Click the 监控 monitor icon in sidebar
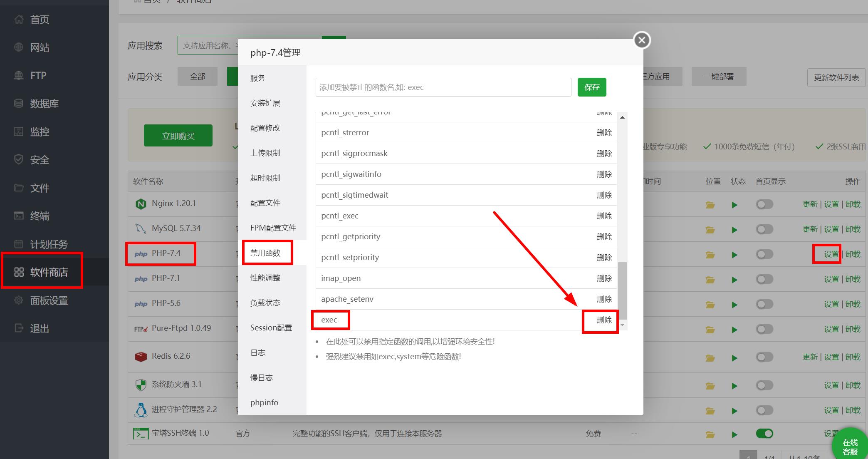 19,131
